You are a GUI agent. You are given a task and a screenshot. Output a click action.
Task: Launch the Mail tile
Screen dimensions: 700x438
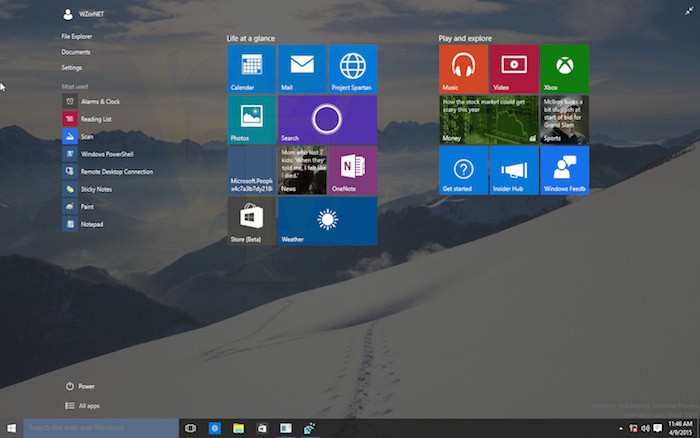click(x=302, y=69)
